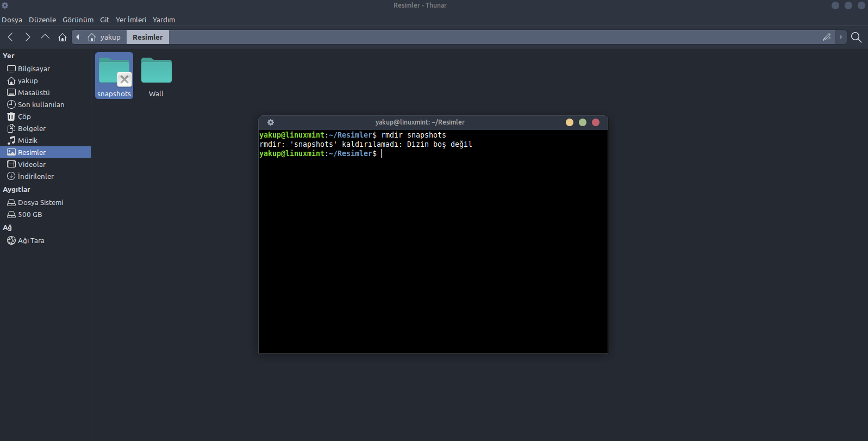Viewport: 868px width, 441px height.
Task: Open the Yardım menu
Action: coord(164,20)
